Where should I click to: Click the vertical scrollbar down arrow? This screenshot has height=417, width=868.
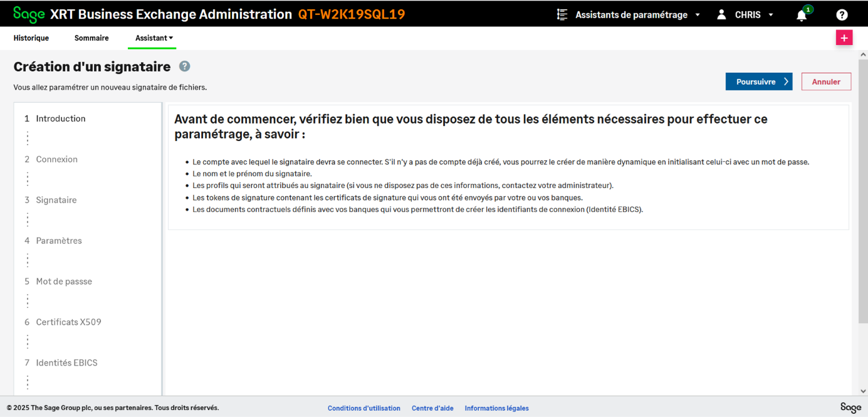tap(863, 391)
